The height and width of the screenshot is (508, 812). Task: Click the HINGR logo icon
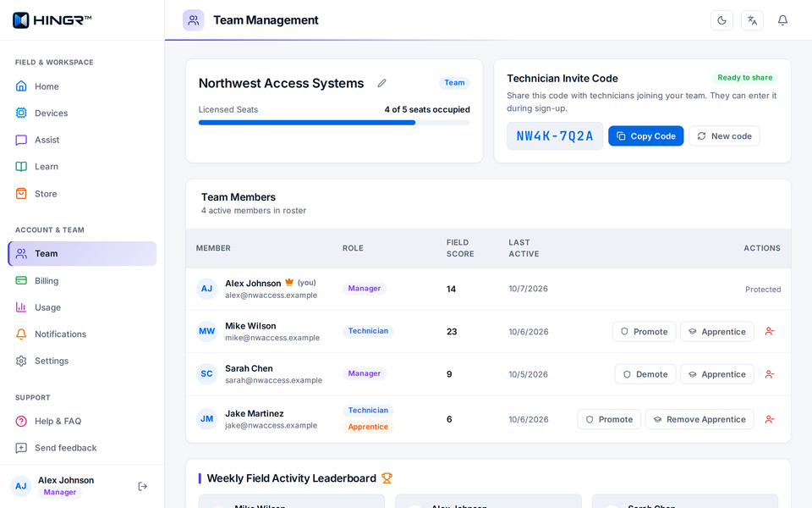(x=20, y=20)
